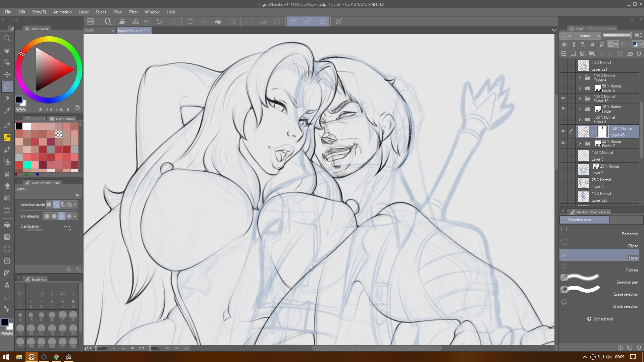Open the Animation menu
The height and width of the screenshot is (362, 644).
62,12
